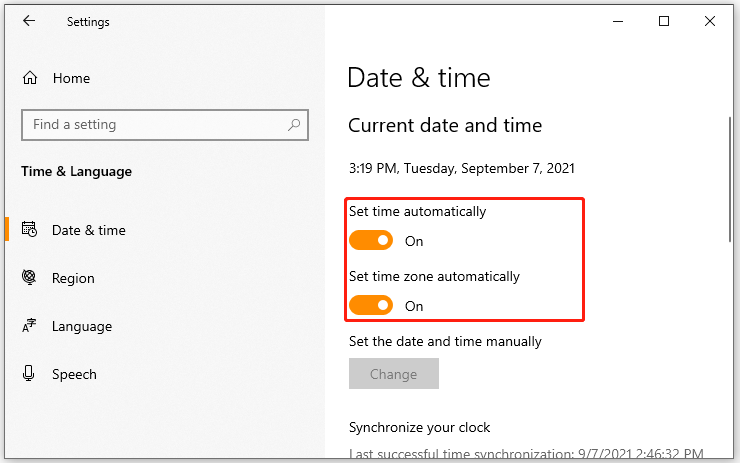Click the Language character icon
The height and width of the screenshot is (463, 740).
click(29, 326)
